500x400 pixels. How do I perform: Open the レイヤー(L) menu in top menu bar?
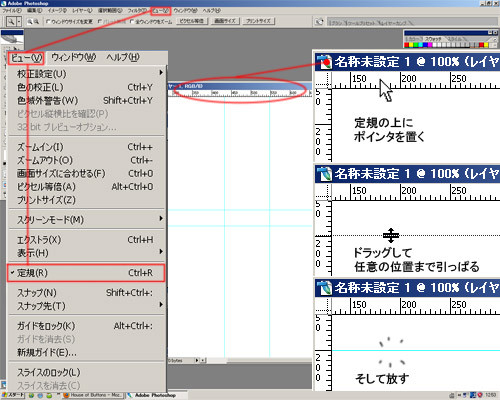click(x=82, y=11)
